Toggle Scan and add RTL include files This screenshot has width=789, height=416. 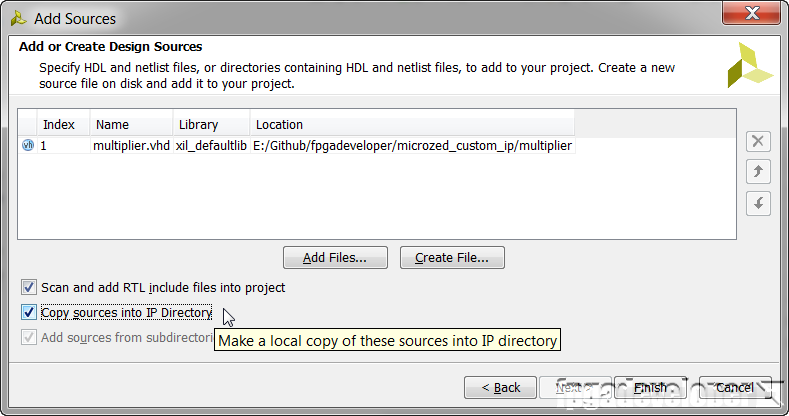tap(29, 288)
